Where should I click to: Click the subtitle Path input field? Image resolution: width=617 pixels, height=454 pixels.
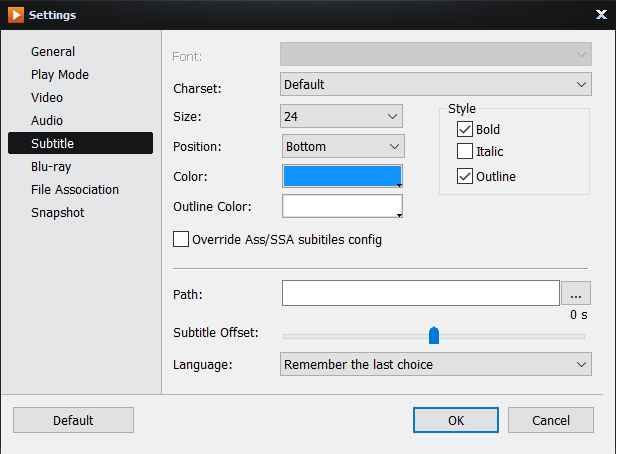[420, 293]
